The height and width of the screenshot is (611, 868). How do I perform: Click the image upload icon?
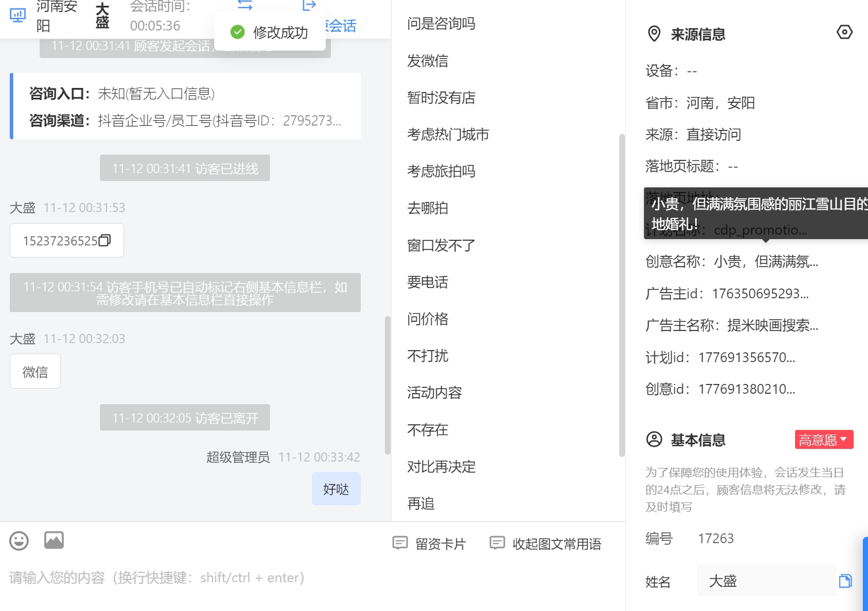point(54,540)
